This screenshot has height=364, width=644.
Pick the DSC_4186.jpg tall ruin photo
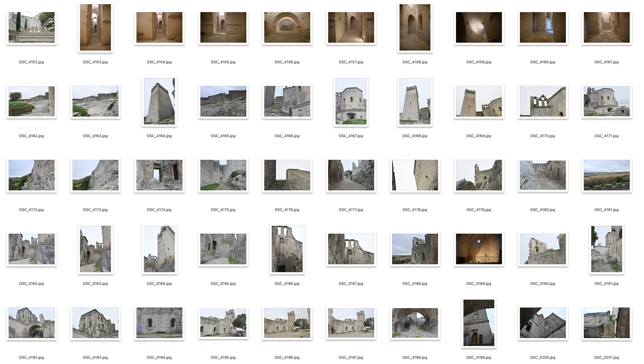pos(287,249)
